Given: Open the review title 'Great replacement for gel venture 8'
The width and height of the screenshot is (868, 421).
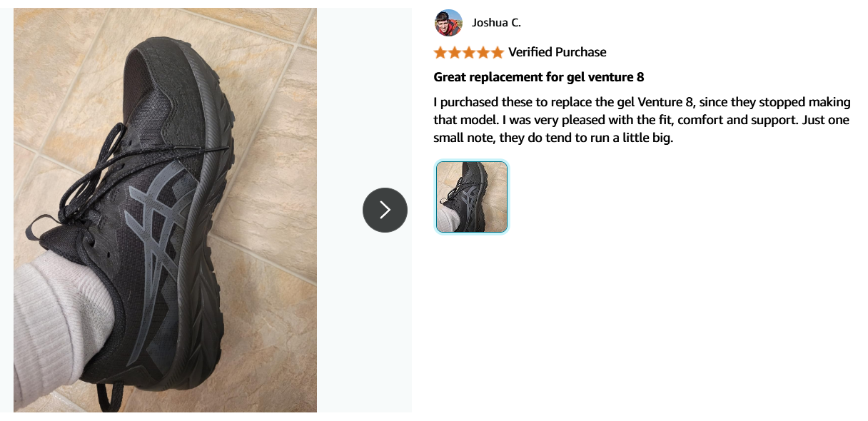Looking at the screenshot, I should tap(539, 77).
